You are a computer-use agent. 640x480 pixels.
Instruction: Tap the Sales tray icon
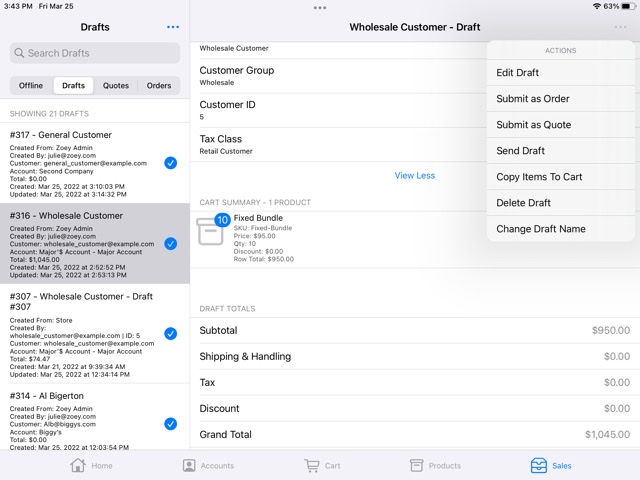539,465
